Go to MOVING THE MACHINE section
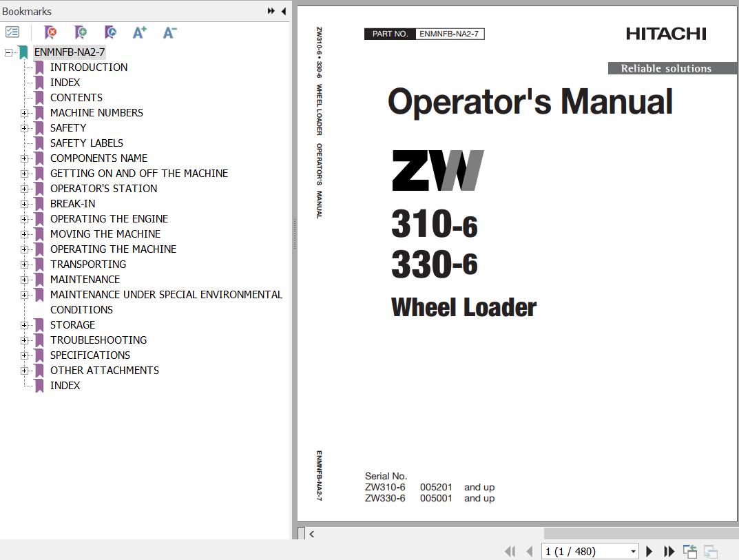Image resolution: width=739 pixels, height=560 pixels. pyautogui.click(x=105, y=234)
